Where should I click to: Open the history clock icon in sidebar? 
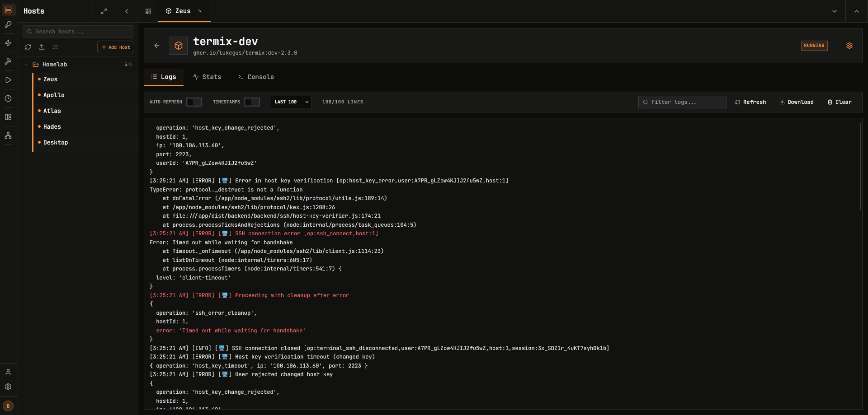8,98
